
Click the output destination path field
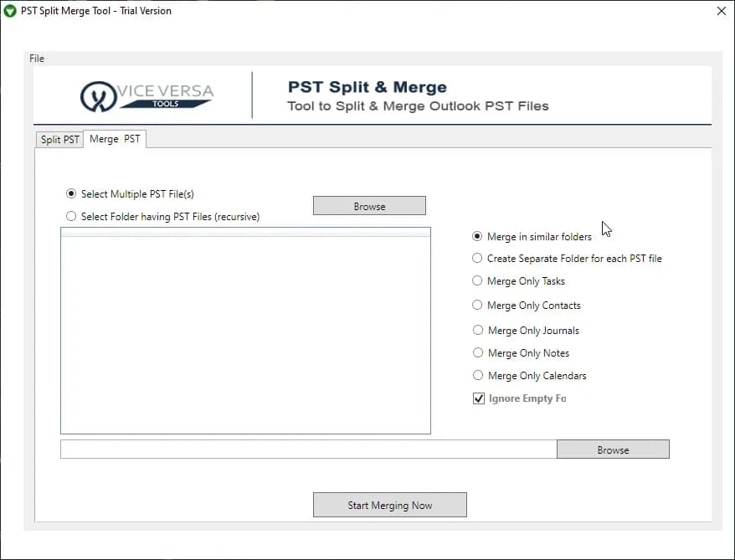(x=308, y=449)
